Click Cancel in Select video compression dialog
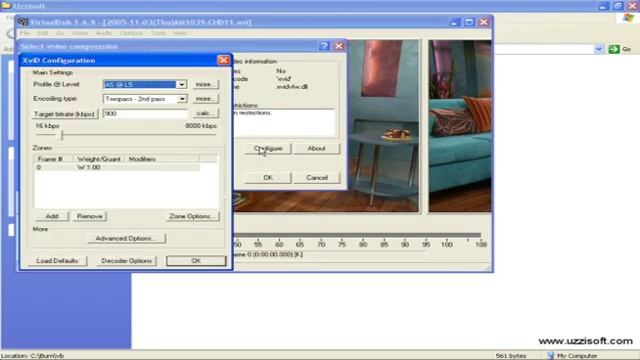640x360 pixels. pos(317,178)
